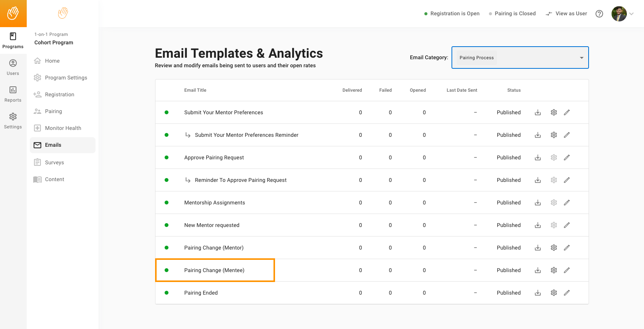Open the Reports section in left rail

[x=13, y=94]
